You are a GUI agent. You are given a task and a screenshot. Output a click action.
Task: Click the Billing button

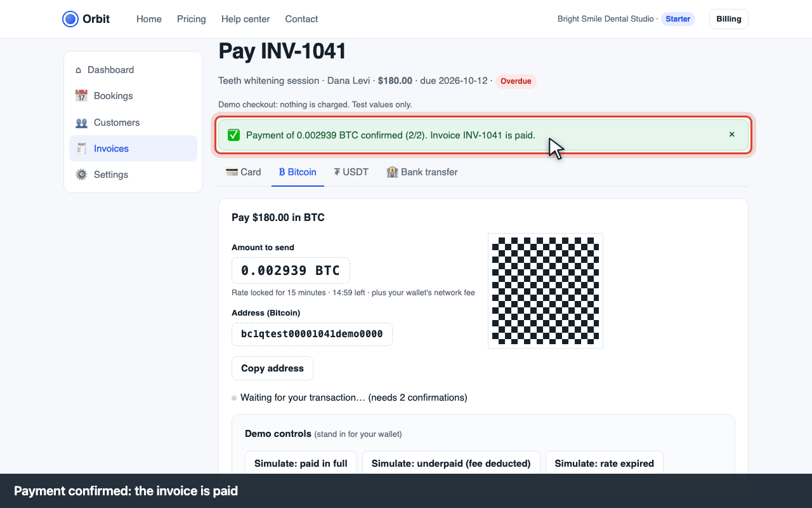tap(729, 19)
